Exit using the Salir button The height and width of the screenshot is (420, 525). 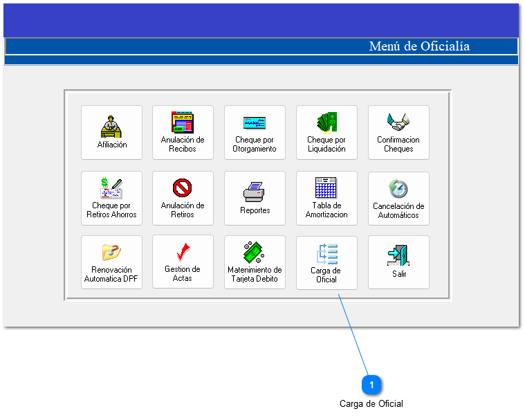pyautogui.click(x=398, y=262)
